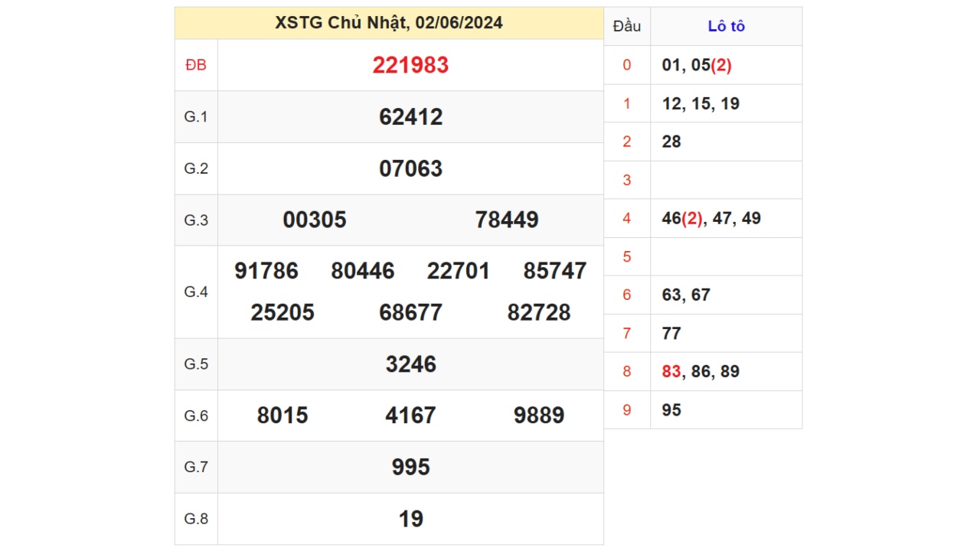The width and height of the screenshot is (980, 551).
Task: Click the G.3 row label
Action: click(x=196, y=220)
